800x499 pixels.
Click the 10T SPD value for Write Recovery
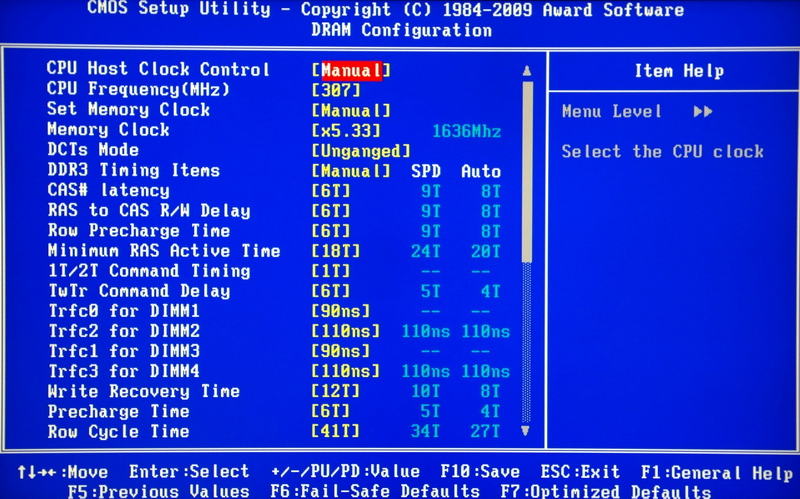click(426, 391)
